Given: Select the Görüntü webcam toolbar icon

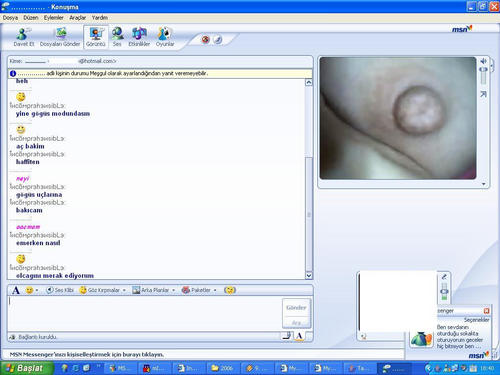Looking at the screenshot, I should click(96, 37).
